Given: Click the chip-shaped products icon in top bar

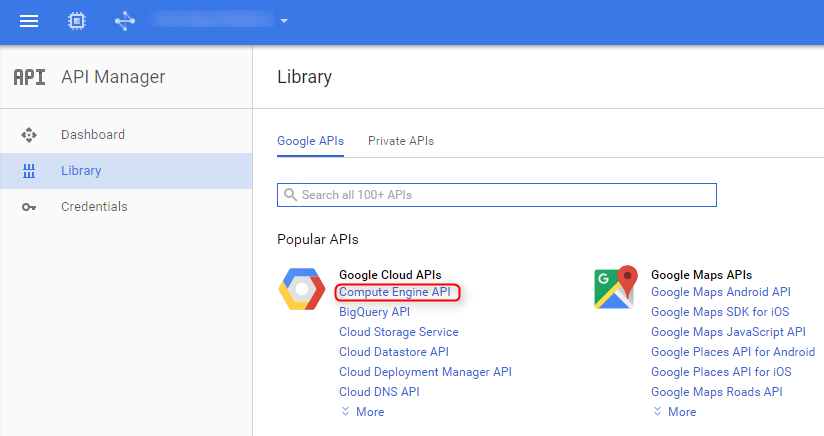Looking at the screenshot, I should (x=77, y=21).
